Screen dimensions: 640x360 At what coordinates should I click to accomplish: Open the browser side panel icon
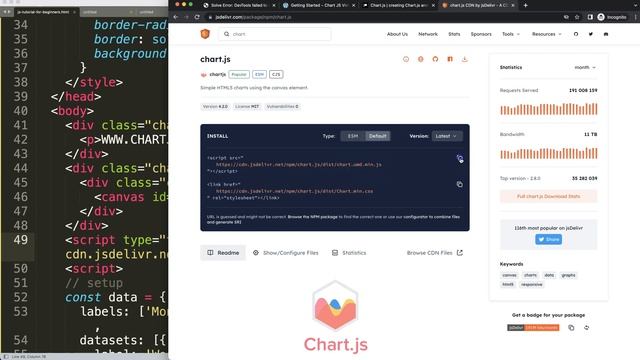(x=590, y=17)
